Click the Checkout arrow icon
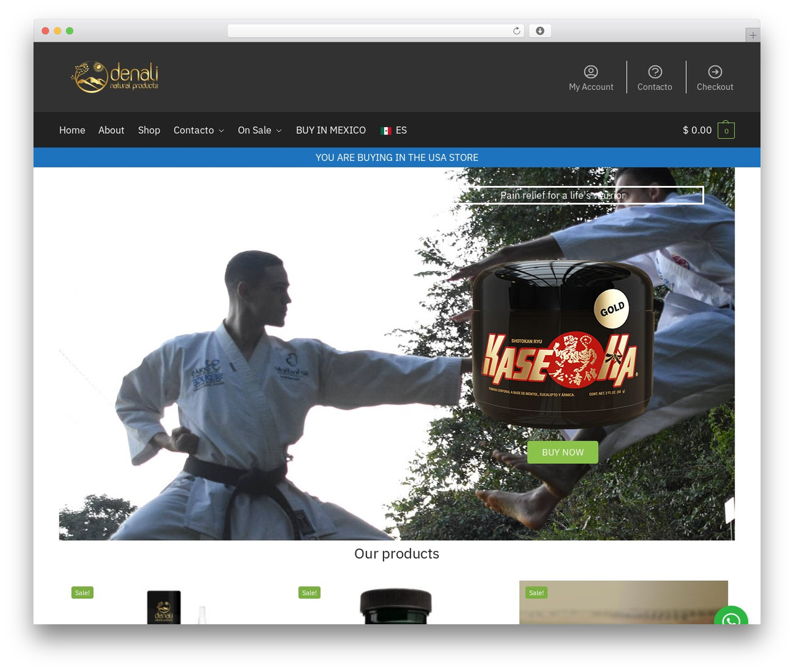The image size is (794, 672). pyautogui.click(x=715, y=72)
